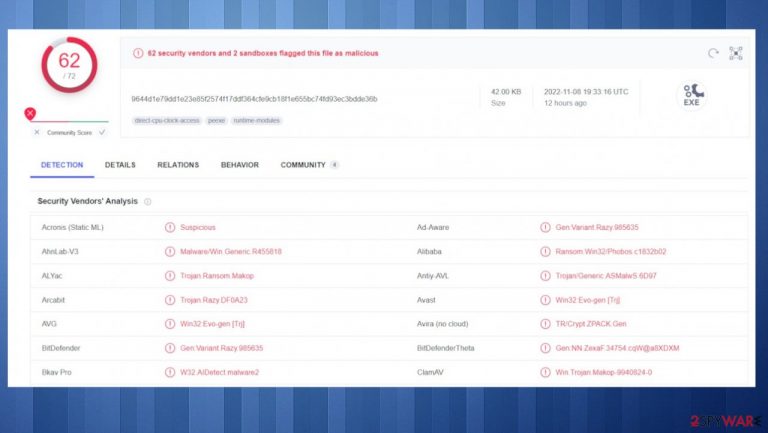The image size is (768, 433).
Task: Click the direct-cpu-clock-access tag
Action: [167, 120]
